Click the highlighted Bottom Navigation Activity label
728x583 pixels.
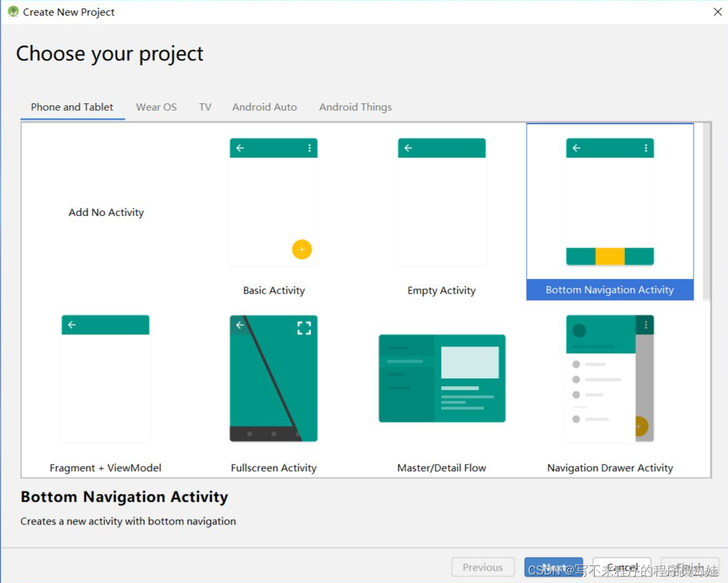pyautogui.click(x=610, y=290)
